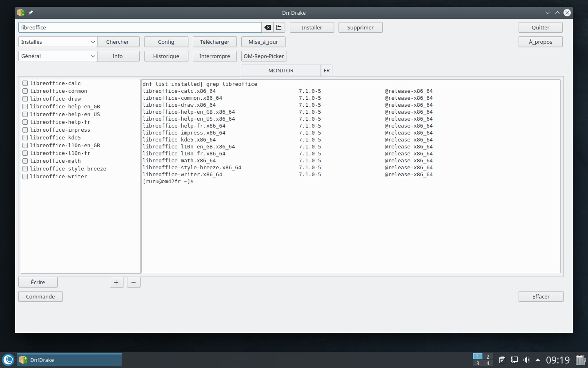
Task: Open the application launcher menu
Action: point(8,360)
